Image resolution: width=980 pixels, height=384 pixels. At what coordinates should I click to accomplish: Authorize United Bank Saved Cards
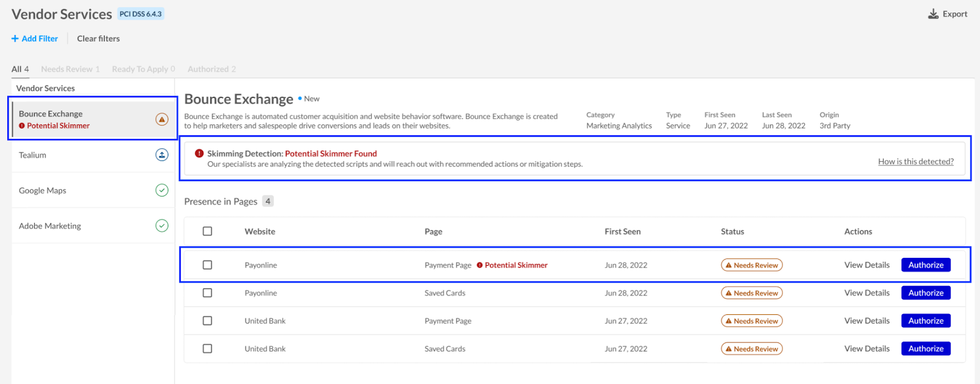[x=925, y=348]
